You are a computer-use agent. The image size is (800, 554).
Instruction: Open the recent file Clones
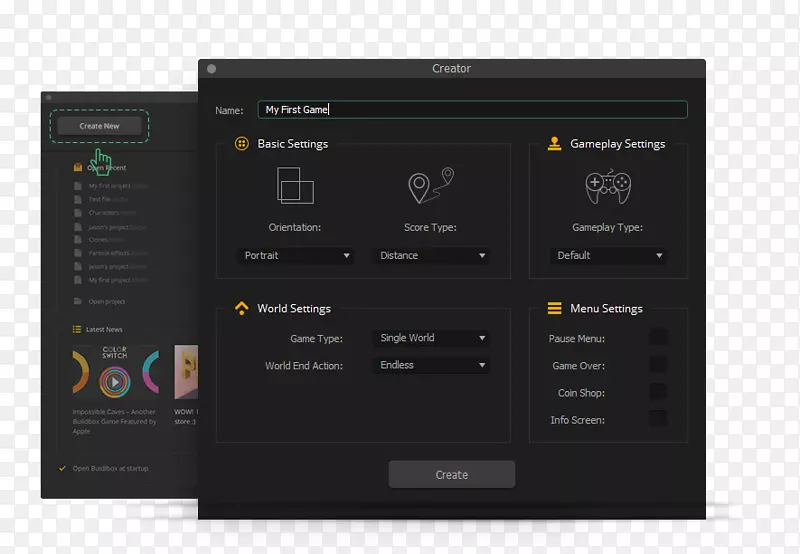tap(107, 239)
